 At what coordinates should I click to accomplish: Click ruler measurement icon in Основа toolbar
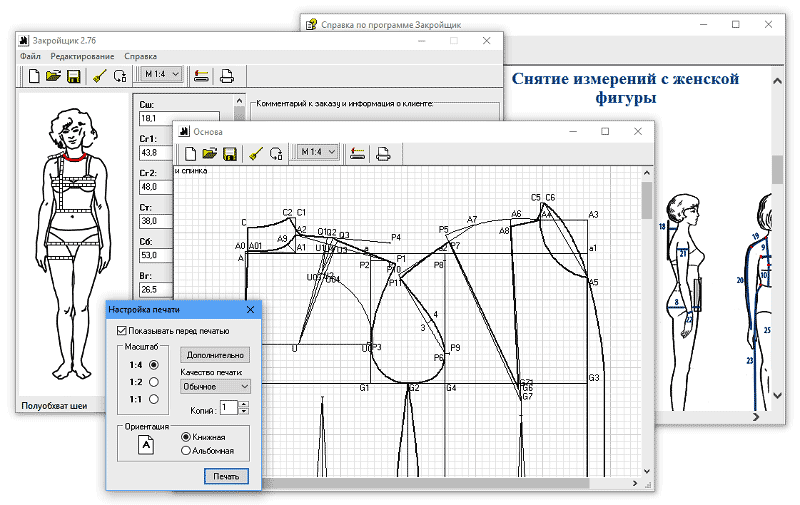pyautogui.click(x=357, y=153)
